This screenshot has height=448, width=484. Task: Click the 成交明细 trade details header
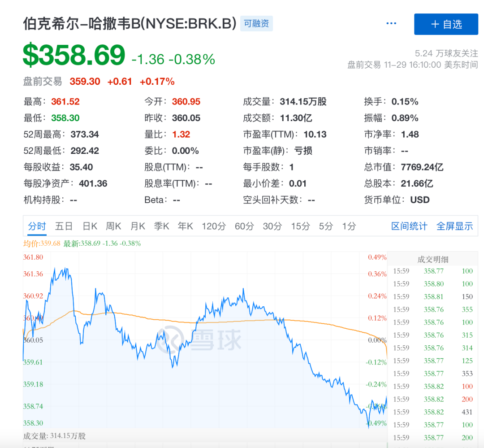[x=433, y=259]
